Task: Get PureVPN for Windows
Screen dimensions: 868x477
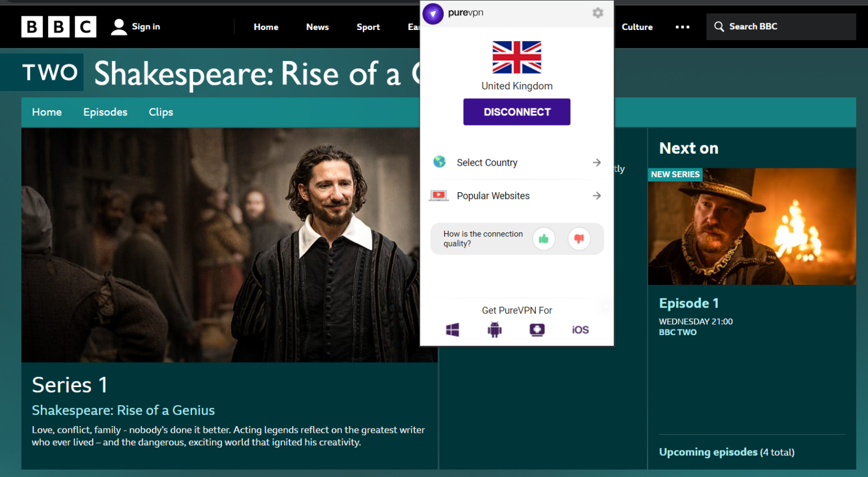Action: coord(452,329)
